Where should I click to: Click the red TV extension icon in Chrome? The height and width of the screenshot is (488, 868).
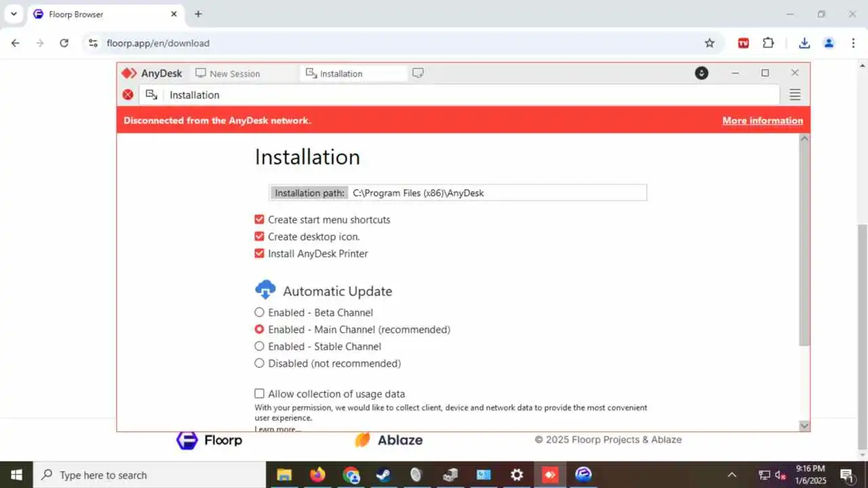pyautogui.click(x=743, y=43)
